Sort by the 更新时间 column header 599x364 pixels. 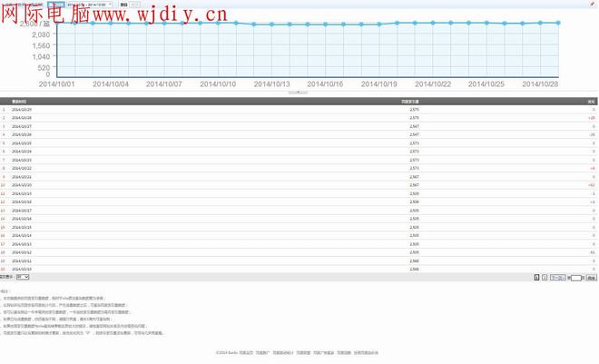19,101
